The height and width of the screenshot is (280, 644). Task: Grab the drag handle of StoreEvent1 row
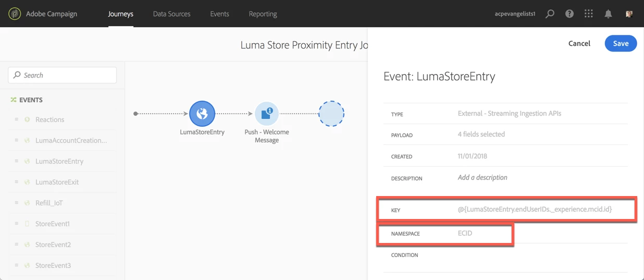tap(17, 224)
